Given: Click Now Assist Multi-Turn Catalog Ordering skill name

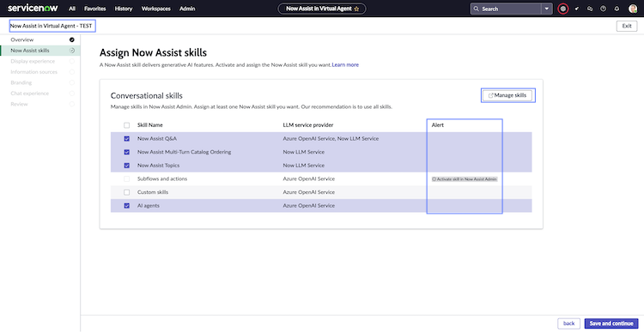Looking at the screenshot, I should click(184, 152).
